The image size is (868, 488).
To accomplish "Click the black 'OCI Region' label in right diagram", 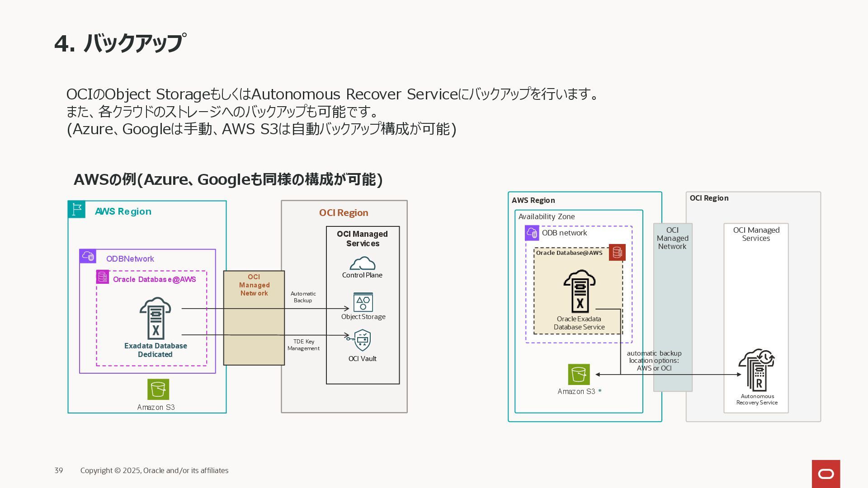I will 709,198.
